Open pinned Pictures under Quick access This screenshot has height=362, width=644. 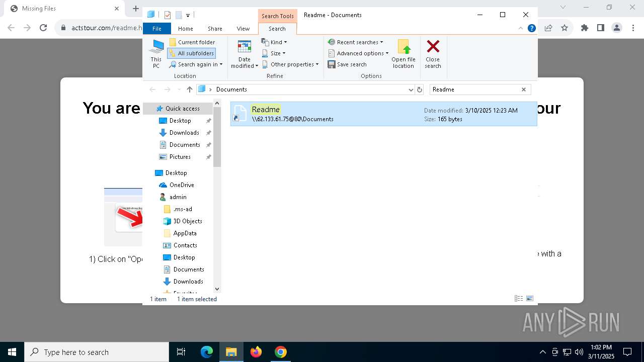click(x=180, y=157)
